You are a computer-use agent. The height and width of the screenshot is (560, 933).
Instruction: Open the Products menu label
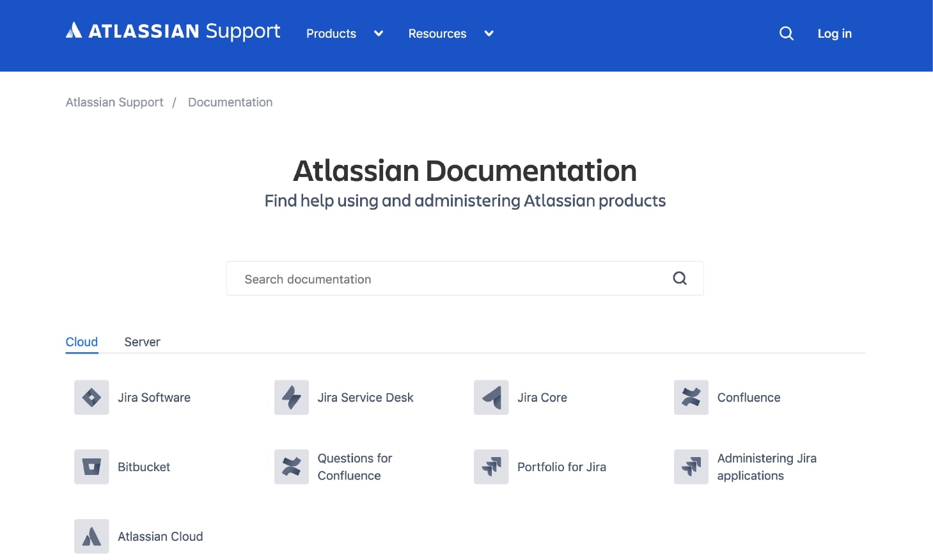331,34
